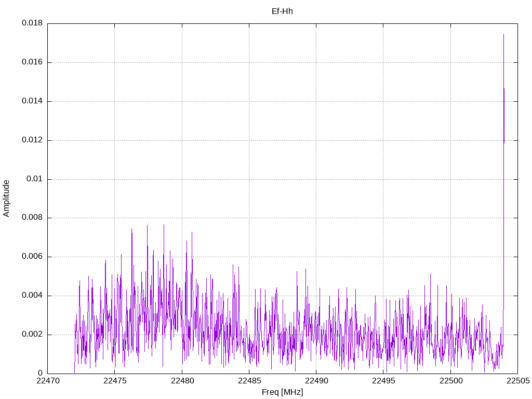Click the 0.014 y-axis tick label
This screenshot has height=399, width=532.
click(32, 101)
